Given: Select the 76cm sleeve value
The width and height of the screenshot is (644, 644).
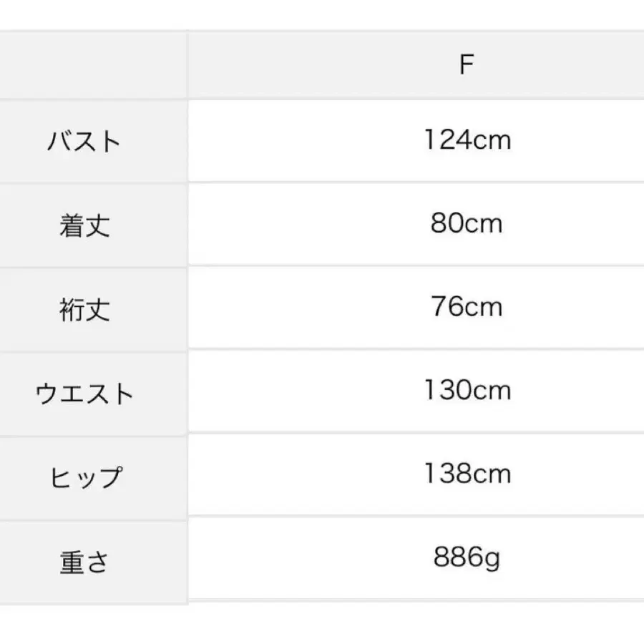Looking at the screenshot, I should coord(467,307).
